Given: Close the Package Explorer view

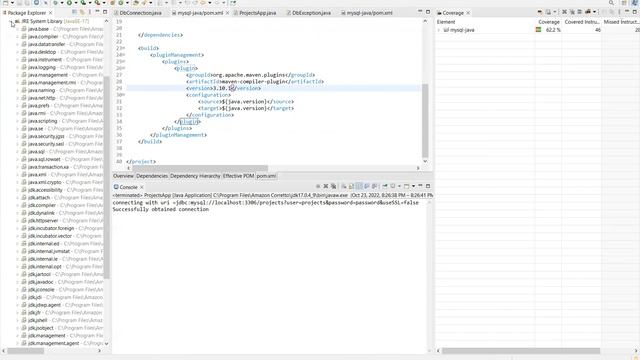Looking at the screenshot, I should 51,13.
